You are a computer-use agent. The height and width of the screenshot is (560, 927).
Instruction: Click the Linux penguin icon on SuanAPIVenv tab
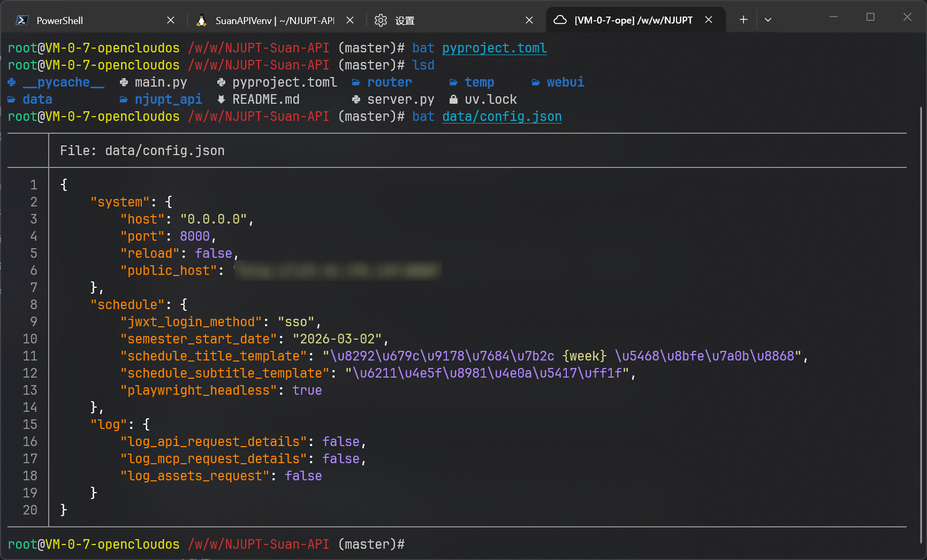pyautogui.click(x=202, y=20)
